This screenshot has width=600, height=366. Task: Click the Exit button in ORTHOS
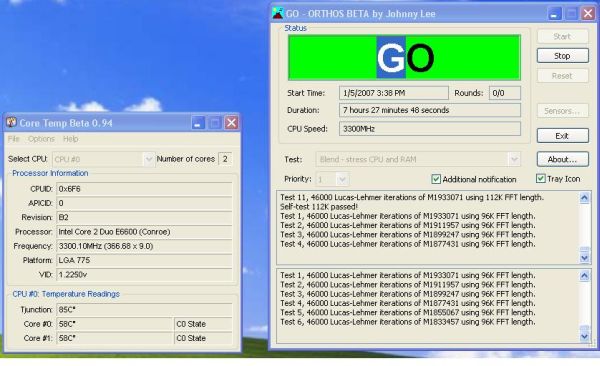(x=562, y=136)
